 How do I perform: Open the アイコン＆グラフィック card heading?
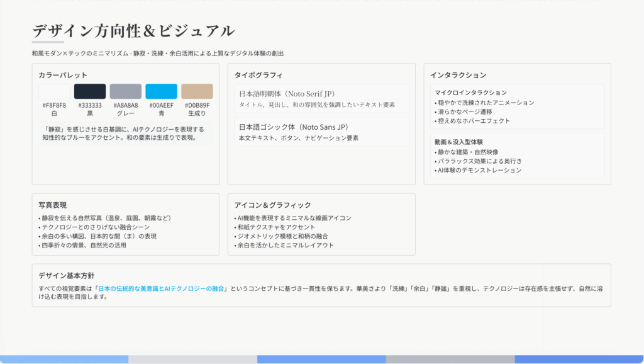click(x=272, y=205)
